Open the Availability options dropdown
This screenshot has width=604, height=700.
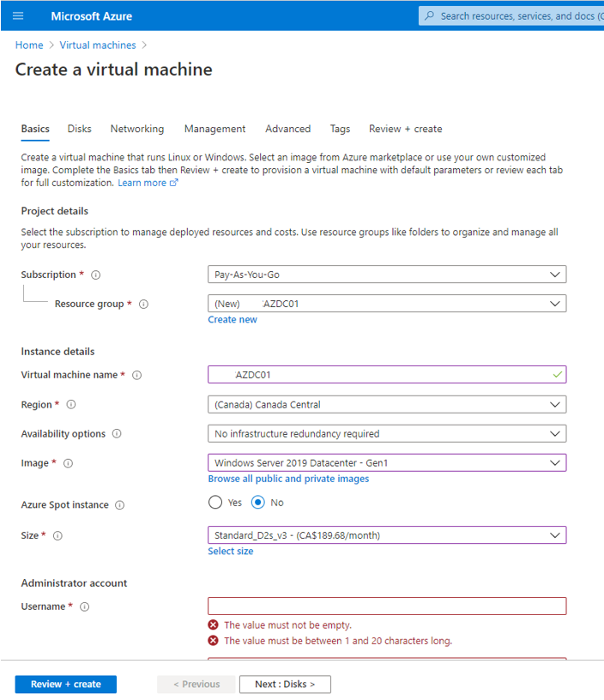click(387, 433)
